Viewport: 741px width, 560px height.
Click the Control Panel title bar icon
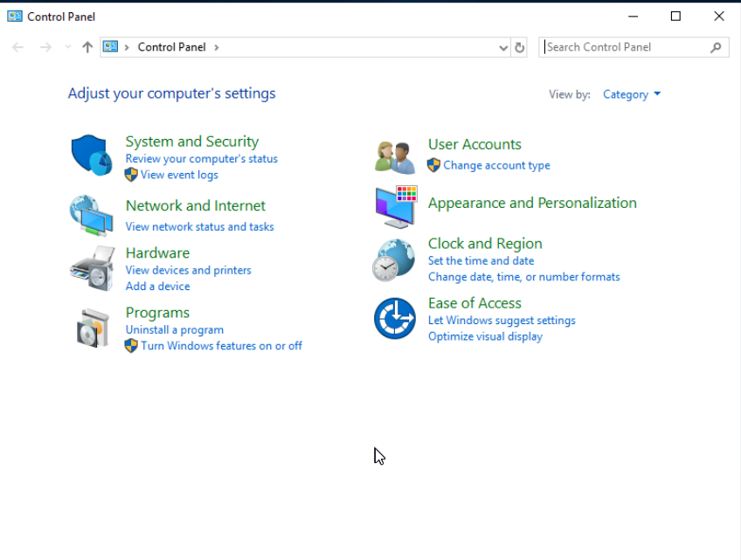15,17
